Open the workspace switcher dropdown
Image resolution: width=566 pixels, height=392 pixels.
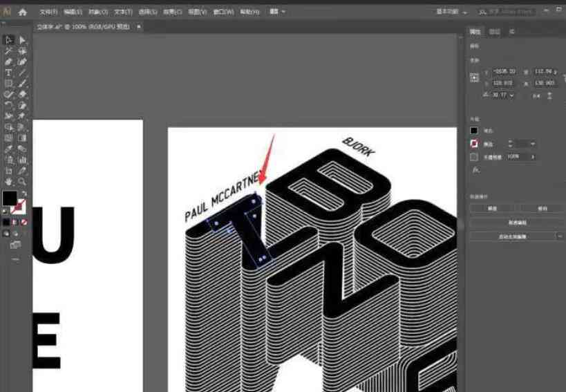tap(452, 12)
